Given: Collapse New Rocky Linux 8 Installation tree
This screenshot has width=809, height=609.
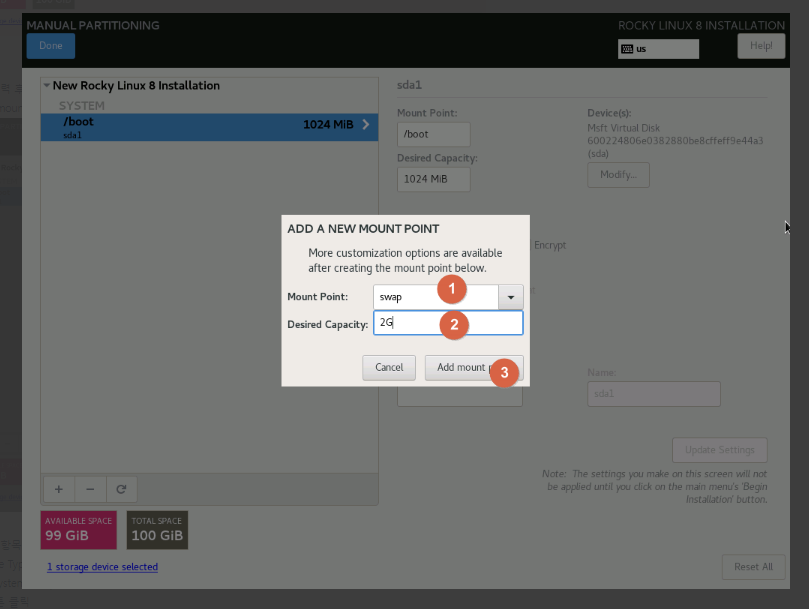Looking at the screenshot, I should point(46,85).
